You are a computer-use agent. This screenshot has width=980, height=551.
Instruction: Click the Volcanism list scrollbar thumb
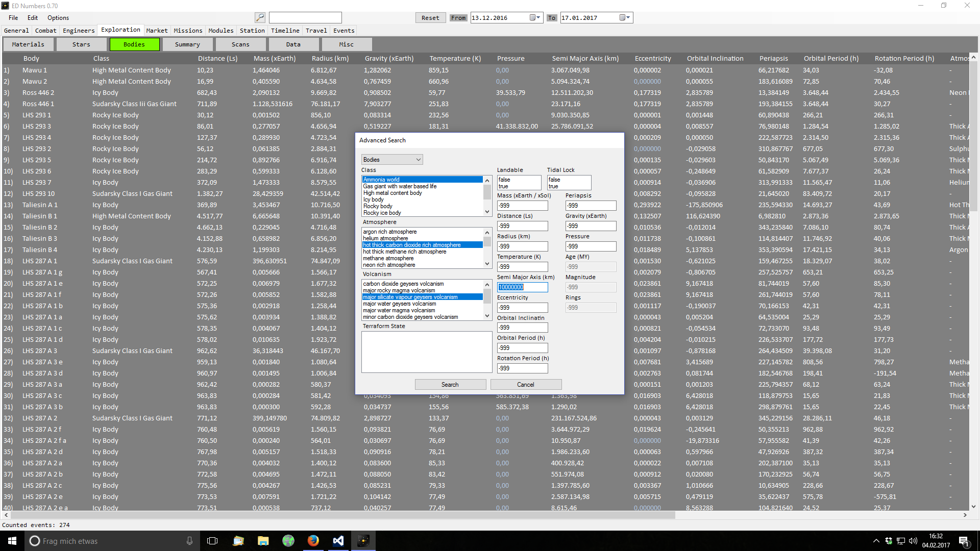click(x=487, y=296)
